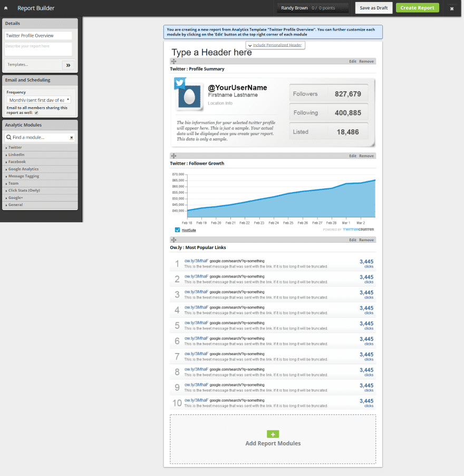Click the Email and Scheduling panel header
Screen dimensions: 464x476
(x=40, y=80)
